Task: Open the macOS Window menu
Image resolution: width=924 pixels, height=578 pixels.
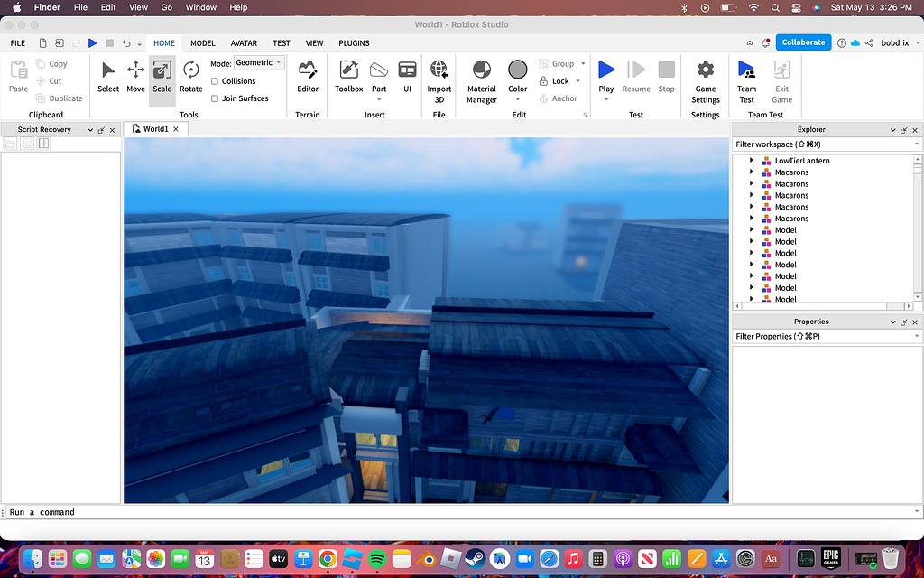Action: pyautogui.click(x=201, y=7)
